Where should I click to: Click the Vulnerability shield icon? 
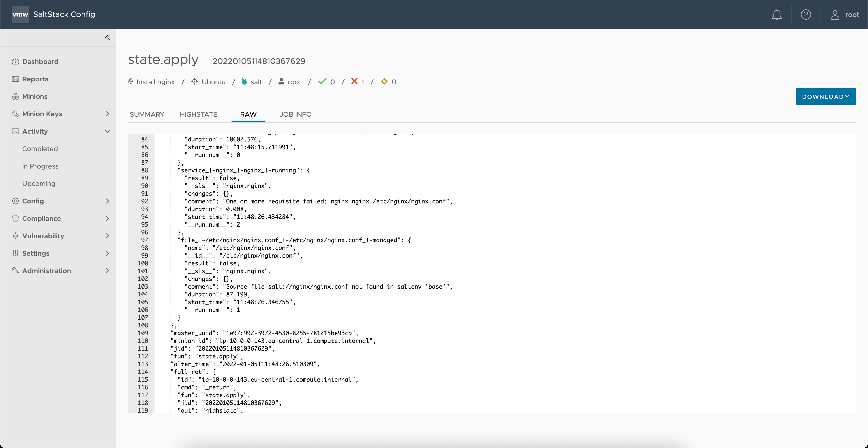tap(16, 236)
